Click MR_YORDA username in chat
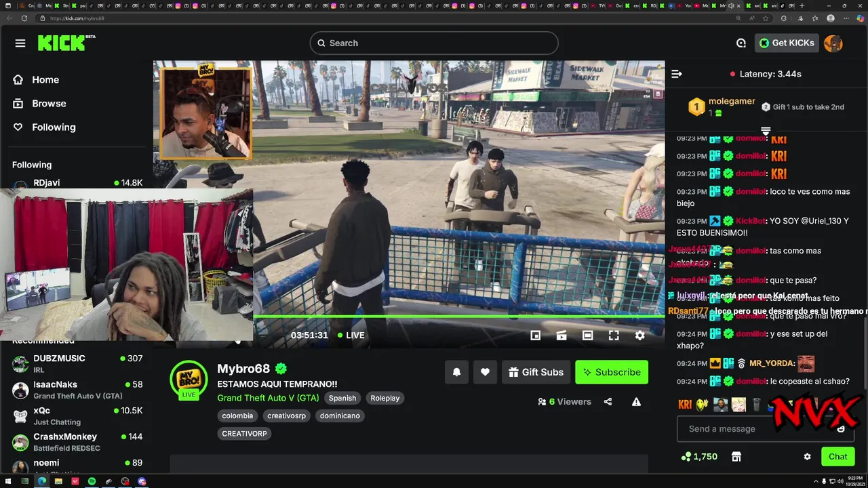Screen dimensions: 868x488 772,363
